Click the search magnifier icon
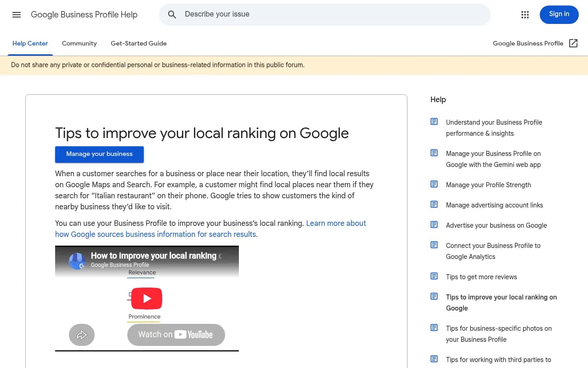The width and height of the screenshot is (588, 368). coord(172,15)
